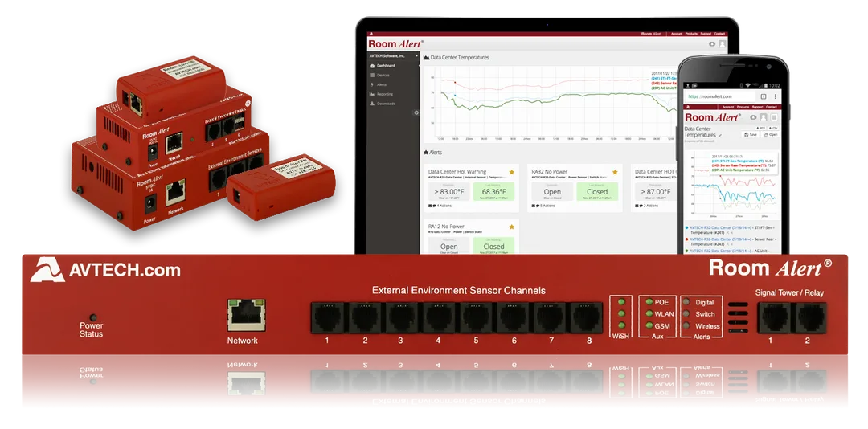This screenshot has width=868, height=429.
Task: Edit the chart title with the phone pencil icon
Action: (720, 135)
